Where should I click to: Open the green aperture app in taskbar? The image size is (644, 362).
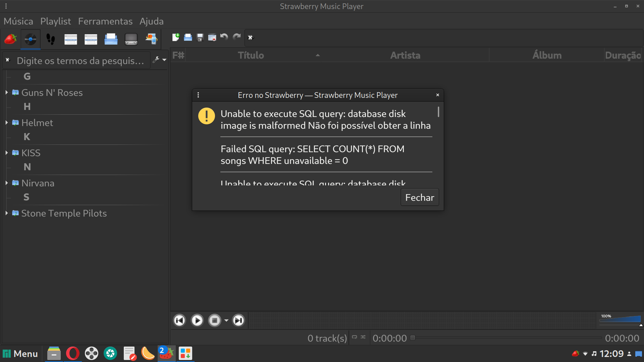pos(110,353)
